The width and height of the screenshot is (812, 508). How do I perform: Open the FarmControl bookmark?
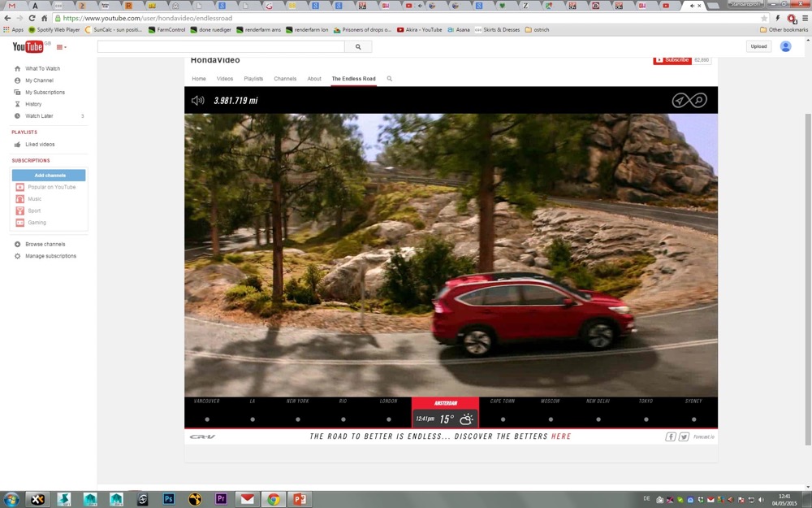166,29
